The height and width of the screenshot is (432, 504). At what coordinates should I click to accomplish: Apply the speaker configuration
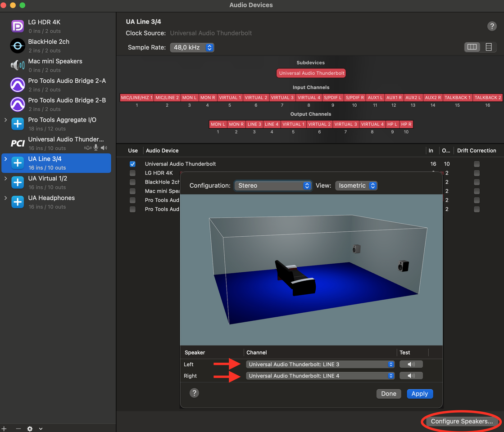[x=419, y=393]
